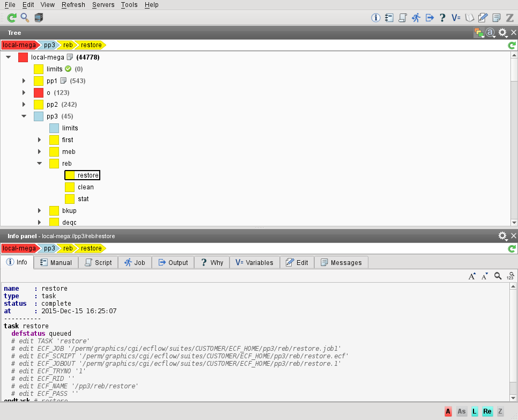Image resolution: width=518 pixels, height=420 pixels.
Task: Click the question mark Why toolbar icon
Action: (x=442, y=18)
